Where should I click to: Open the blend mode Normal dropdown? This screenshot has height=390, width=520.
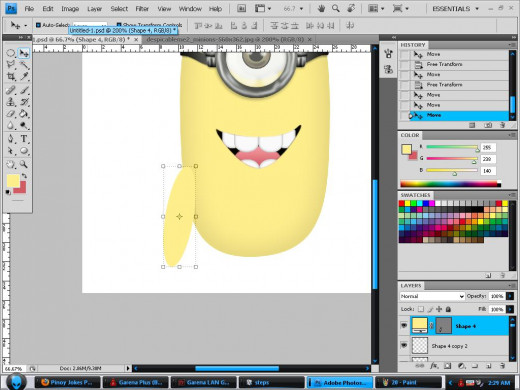click(432, 296)
